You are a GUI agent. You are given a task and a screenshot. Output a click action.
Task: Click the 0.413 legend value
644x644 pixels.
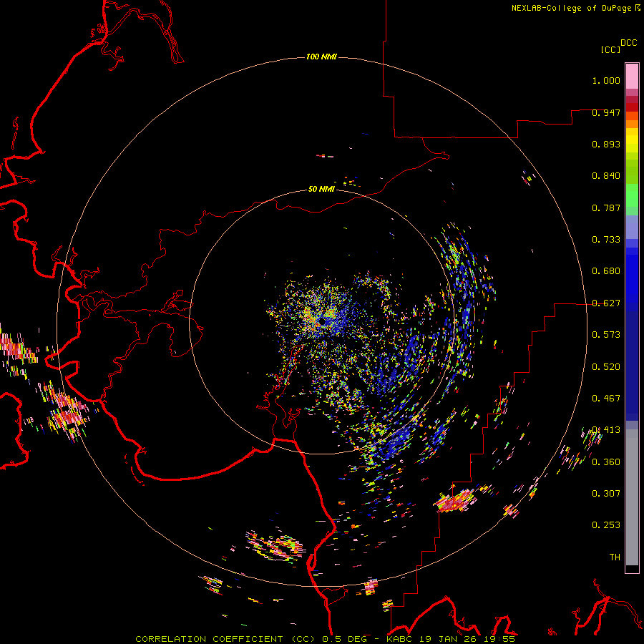pyautogui.click(x=606, y=430)
